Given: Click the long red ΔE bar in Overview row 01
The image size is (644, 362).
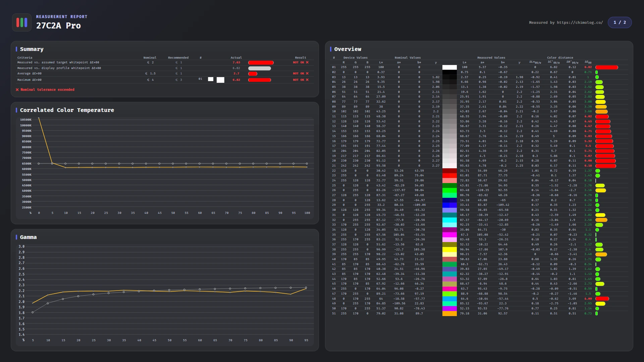Looking at the screenshot, I should tap(607, 67).
